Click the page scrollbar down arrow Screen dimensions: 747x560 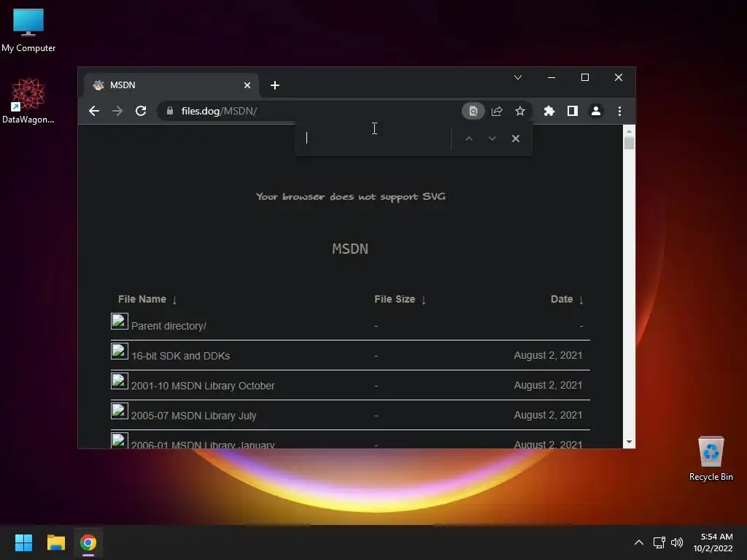[x=629, y=442]
